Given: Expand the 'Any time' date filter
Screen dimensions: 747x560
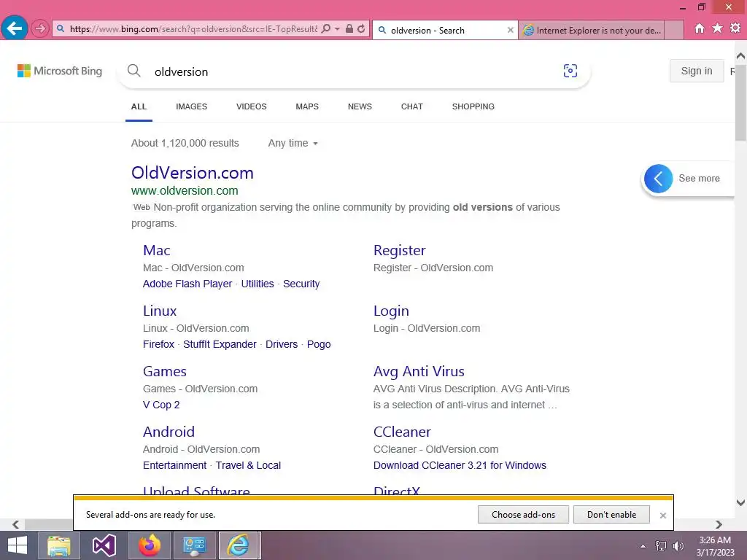Looking at the screenshot, I should (x=293, y=144).
